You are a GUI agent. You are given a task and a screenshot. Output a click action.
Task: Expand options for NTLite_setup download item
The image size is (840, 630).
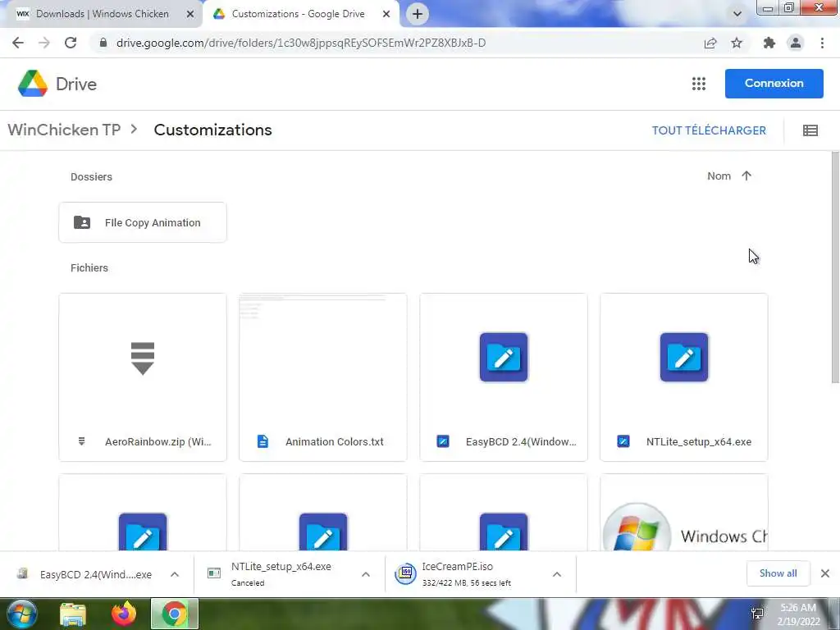(366, 574)
